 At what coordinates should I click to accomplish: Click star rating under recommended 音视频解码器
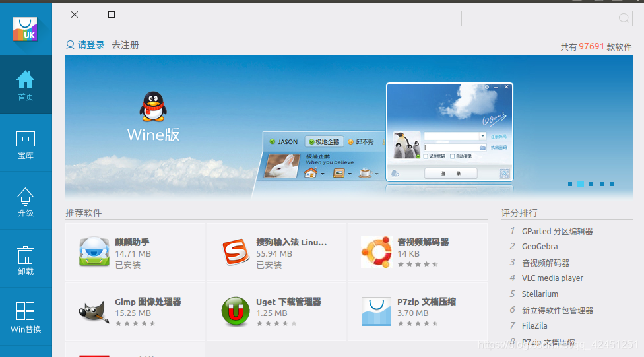point(418,264)
